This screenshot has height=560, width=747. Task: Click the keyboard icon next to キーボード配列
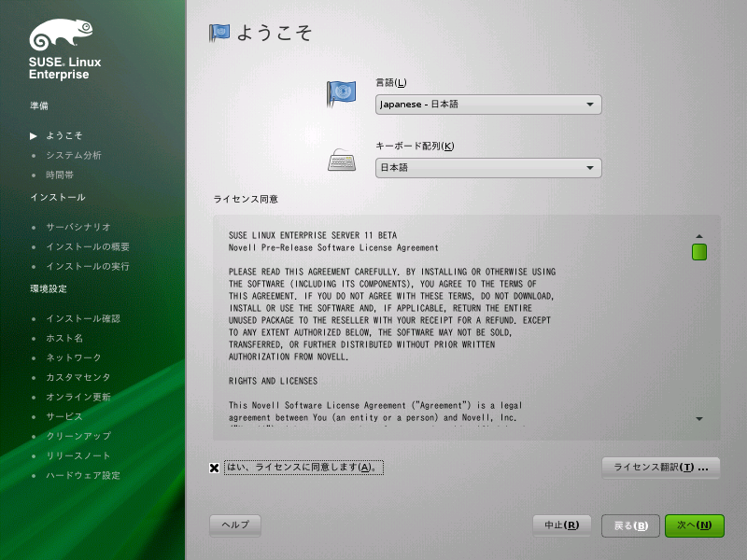342,160
